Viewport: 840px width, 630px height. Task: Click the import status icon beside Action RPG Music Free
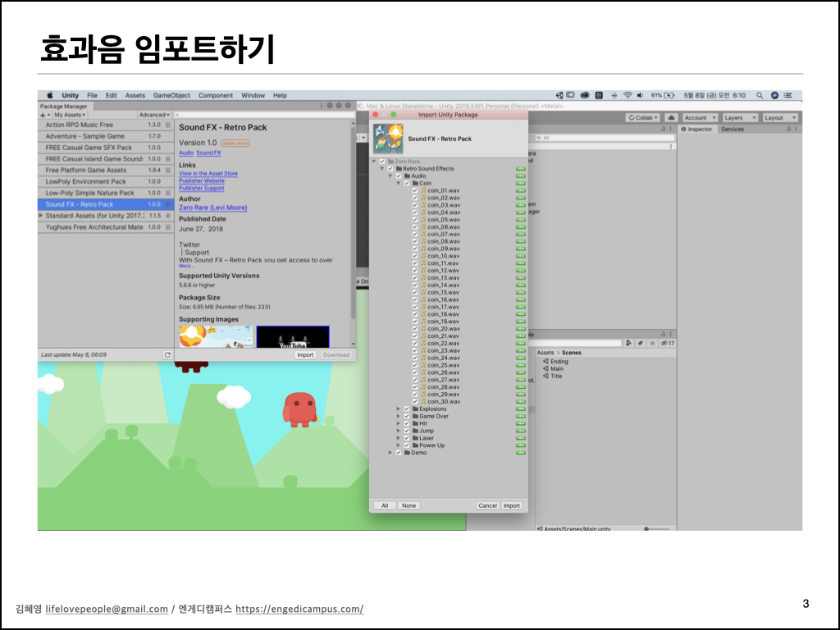(167, 125)
